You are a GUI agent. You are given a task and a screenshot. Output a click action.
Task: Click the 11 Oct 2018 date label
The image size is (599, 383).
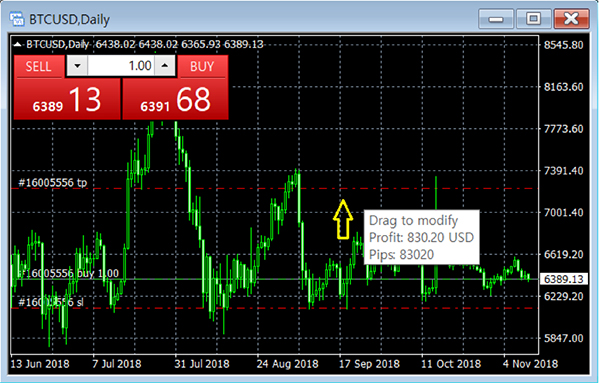point(451,364)
